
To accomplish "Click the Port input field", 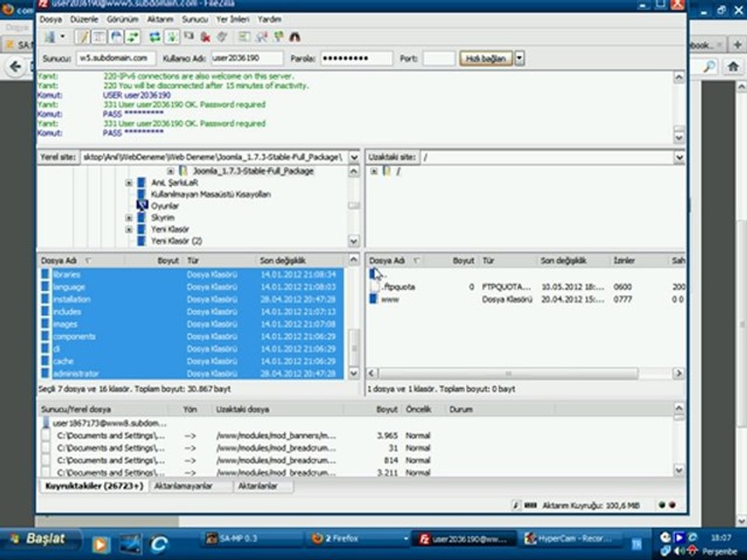I will (x=439, y=58).
